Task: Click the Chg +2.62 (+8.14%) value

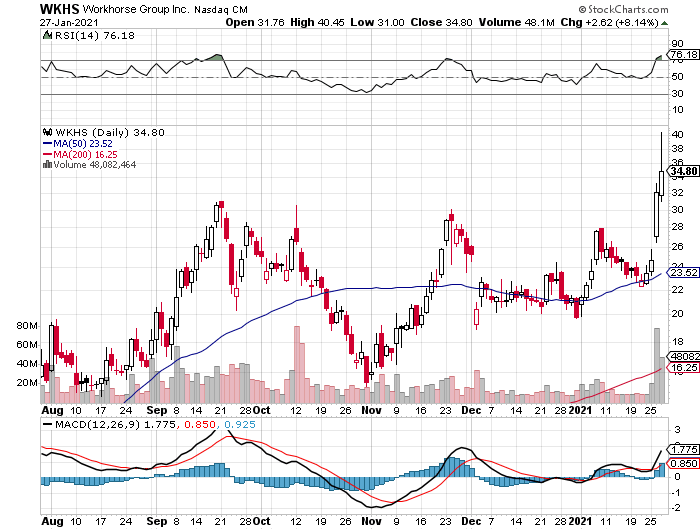Action: (x=609, y=22)
